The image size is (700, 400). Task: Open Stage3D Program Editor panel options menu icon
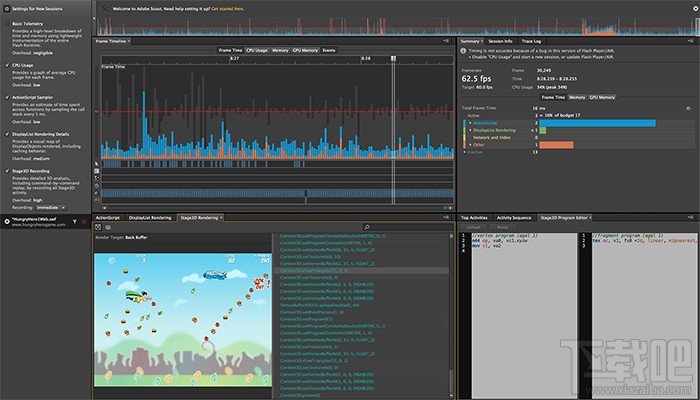point(690,217)
